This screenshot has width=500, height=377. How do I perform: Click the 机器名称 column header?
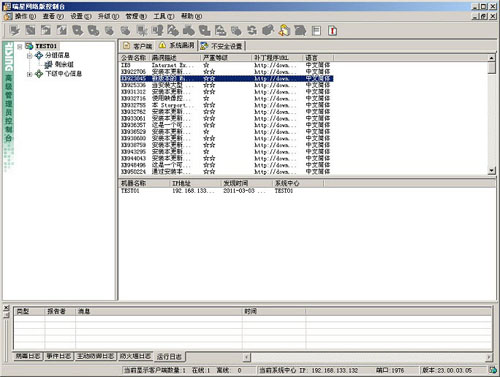coord(144,183)
